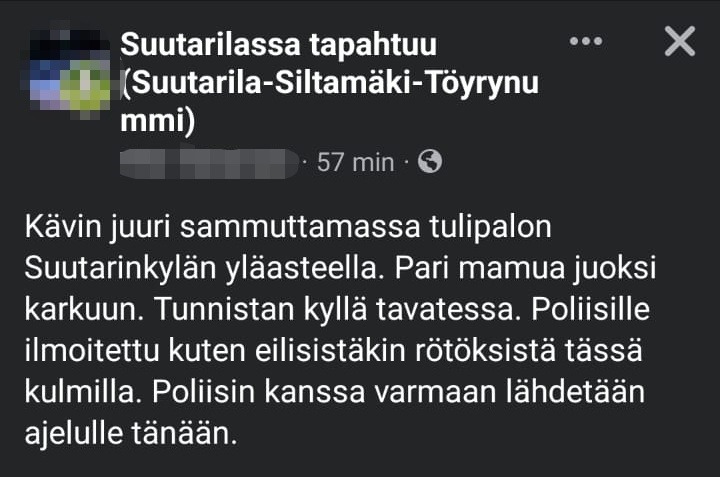Open the "Suutarilassa tapahtuu" group title
The width and height of the screenshot is (720, 477).
pyautogui.click(x=278, y=45)
